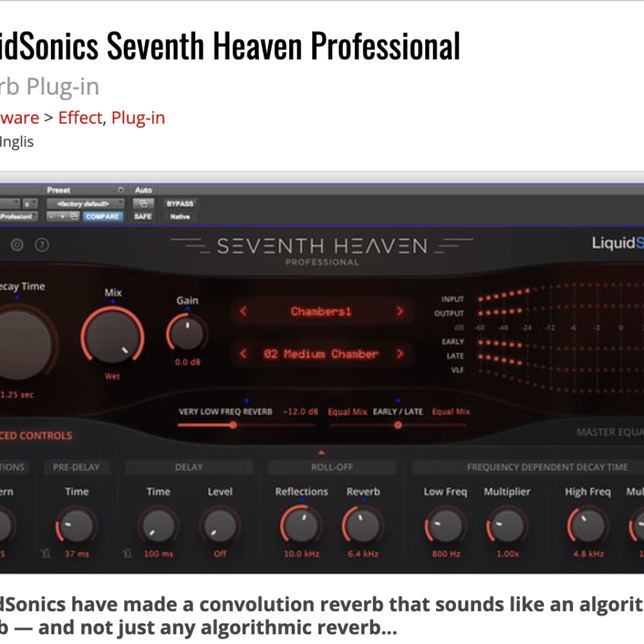Screen dimensions: 644x644
Task: Open the Preset menu chevron
Action: (120, 189)
